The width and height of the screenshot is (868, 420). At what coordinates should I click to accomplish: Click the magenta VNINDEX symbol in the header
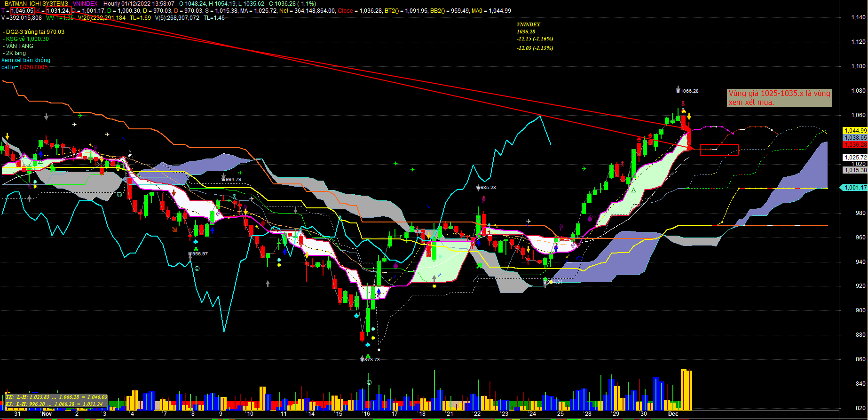(x=85, y=3)
